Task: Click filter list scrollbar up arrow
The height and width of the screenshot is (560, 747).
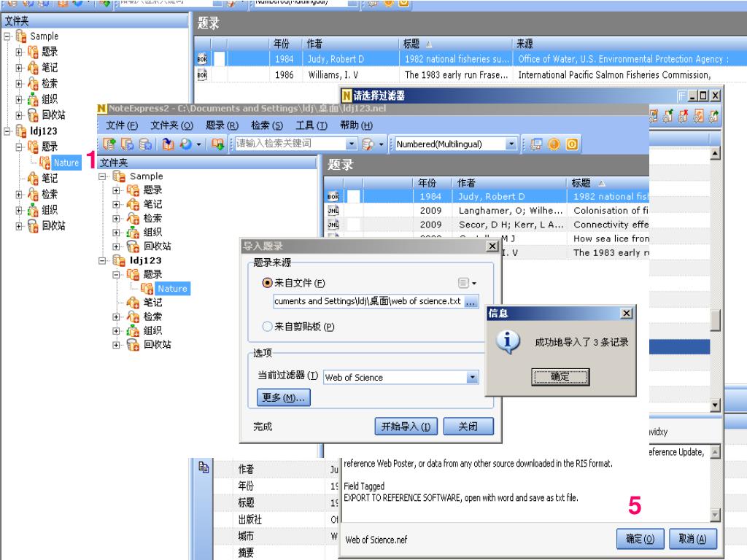Action: point(715,153)
